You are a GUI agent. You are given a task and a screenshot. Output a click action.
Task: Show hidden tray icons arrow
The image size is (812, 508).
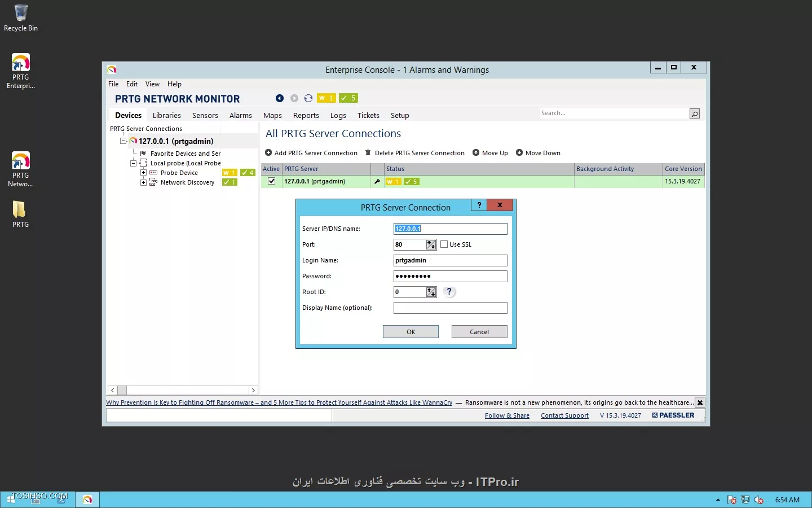(718, 500)
